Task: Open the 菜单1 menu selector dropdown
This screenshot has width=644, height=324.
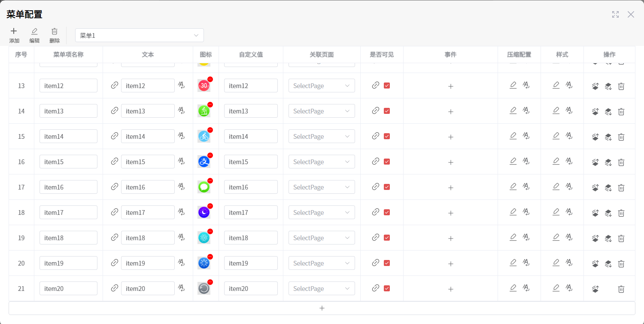Action: click(139, 35)
